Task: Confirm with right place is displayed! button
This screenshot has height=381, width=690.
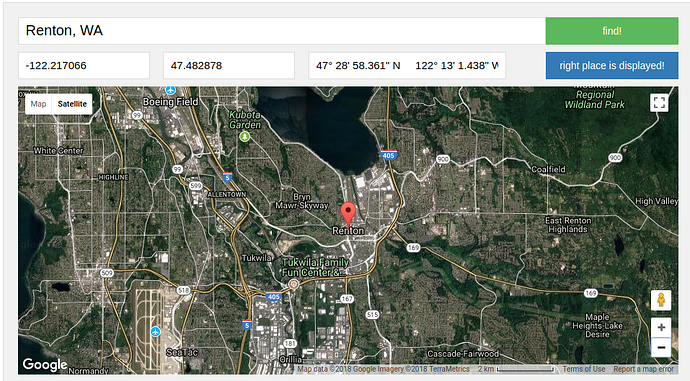Action: 612,66
